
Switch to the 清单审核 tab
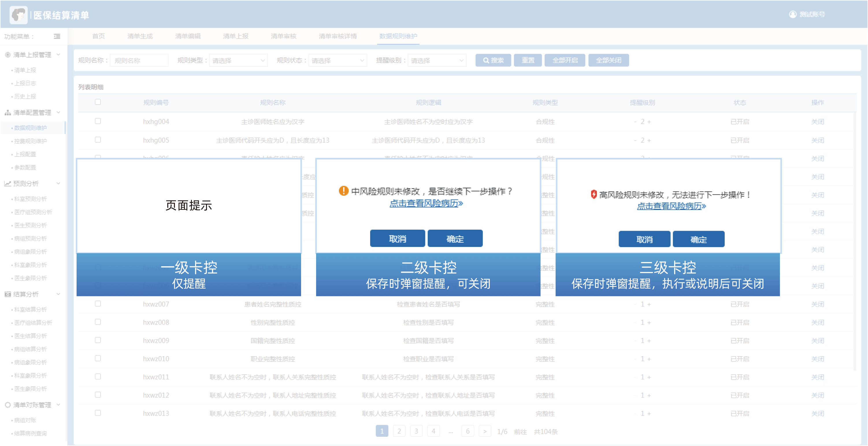283,36
